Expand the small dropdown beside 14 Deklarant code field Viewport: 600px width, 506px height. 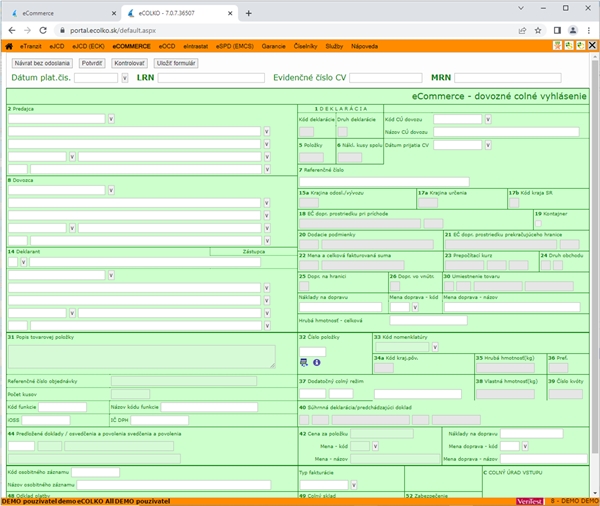(23, 262)
